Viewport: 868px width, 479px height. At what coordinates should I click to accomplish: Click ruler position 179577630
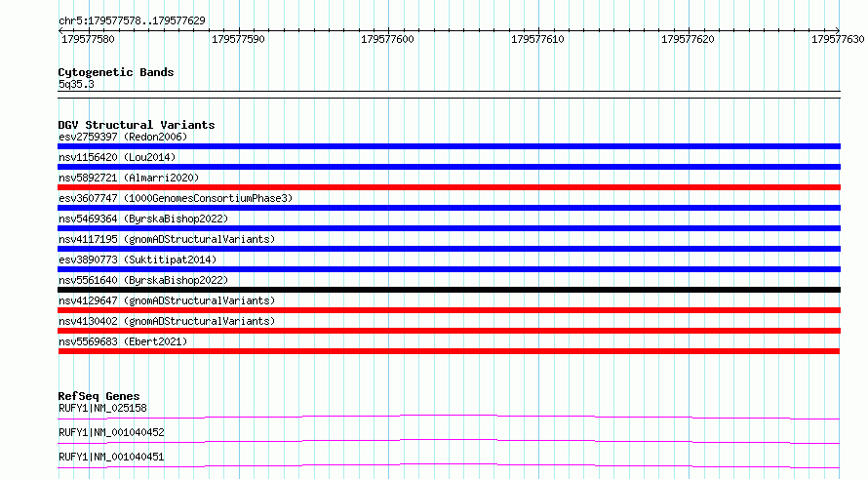tap(838, 39)
